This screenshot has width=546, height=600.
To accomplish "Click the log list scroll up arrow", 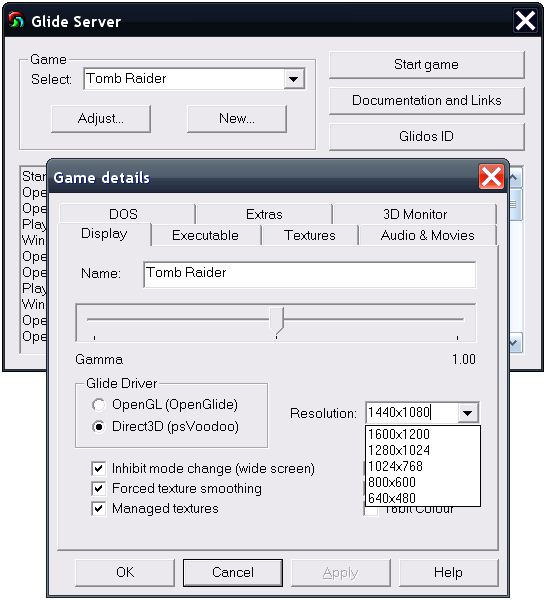I will pos(515,178).
